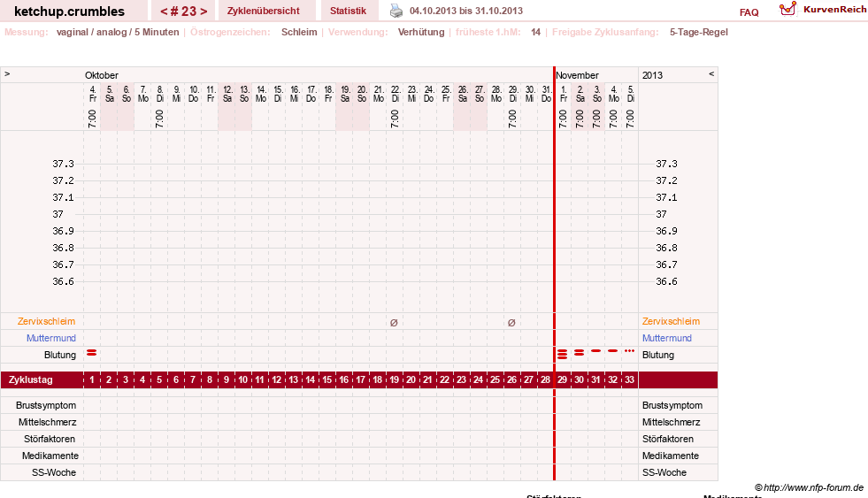Click bleeding marker on cycle day 1
The width and height of the screenshot is (868, 498).
coord(92,352)
